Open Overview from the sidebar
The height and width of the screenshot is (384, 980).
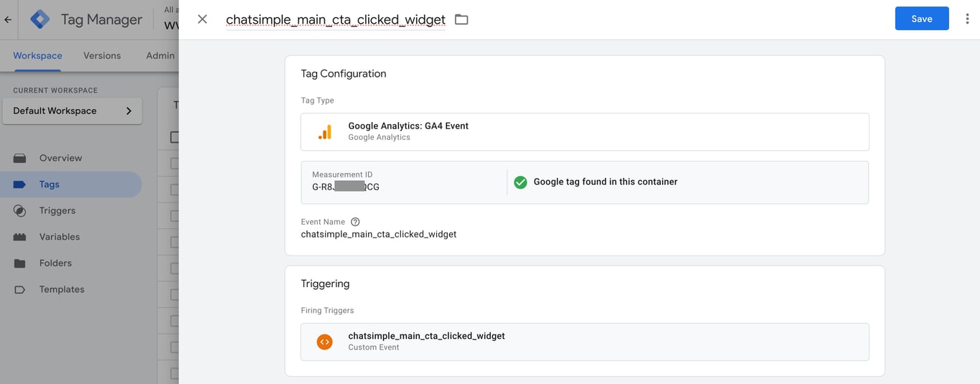(60, 158)
